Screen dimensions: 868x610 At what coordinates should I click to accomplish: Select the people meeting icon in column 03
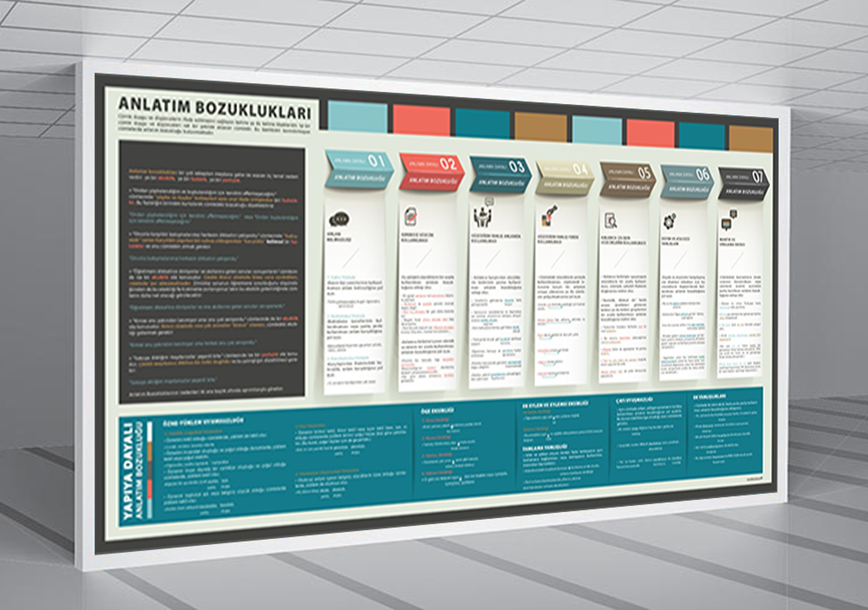483,215
